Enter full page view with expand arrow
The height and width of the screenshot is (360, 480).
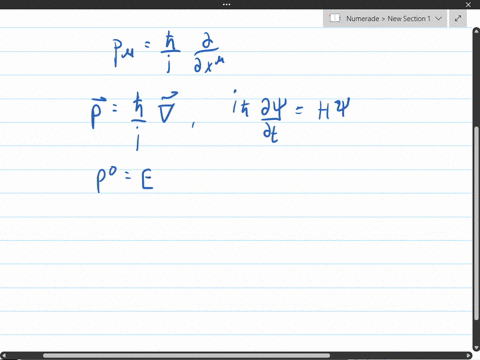click(458, 18)
